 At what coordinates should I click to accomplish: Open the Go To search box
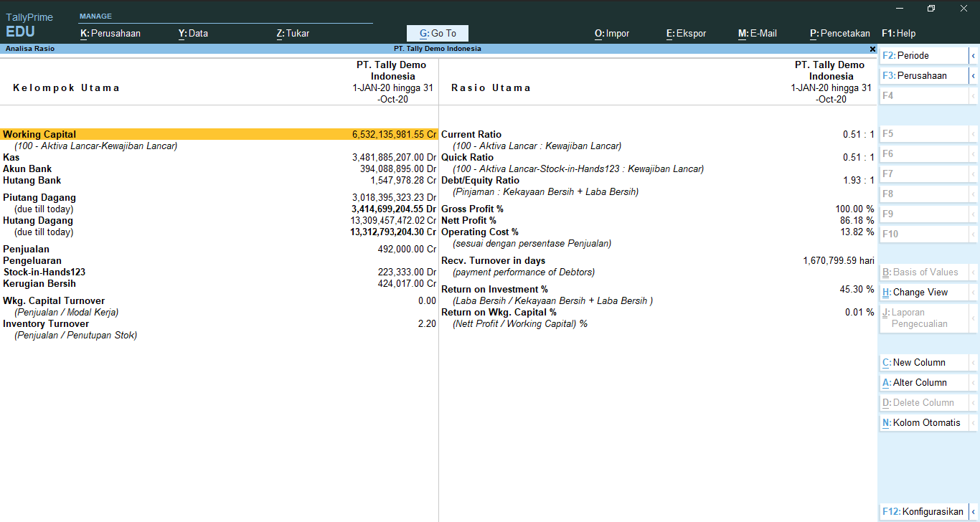(438, 33)
